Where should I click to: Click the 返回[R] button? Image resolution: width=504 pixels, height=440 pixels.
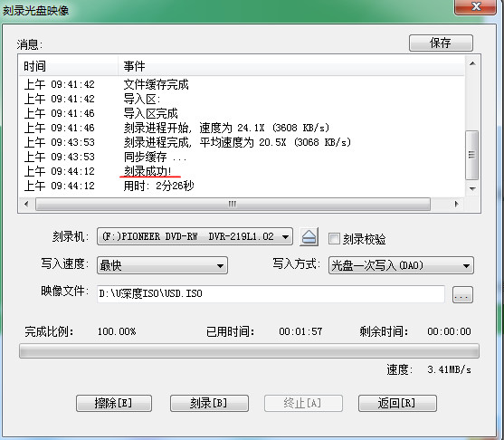[x=397, y=404]
